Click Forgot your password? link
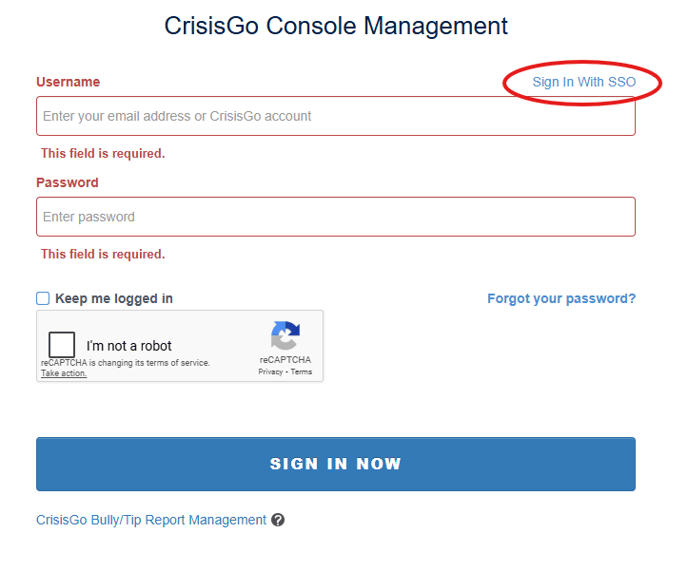Viewport: 688px width, 571px height. [561, 298]
